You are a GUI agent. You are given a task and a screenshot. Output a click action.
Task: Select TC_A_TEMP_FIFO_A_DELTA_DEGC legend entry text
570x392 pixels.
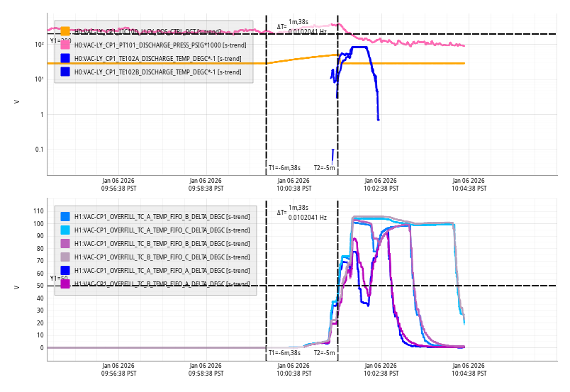162,270
